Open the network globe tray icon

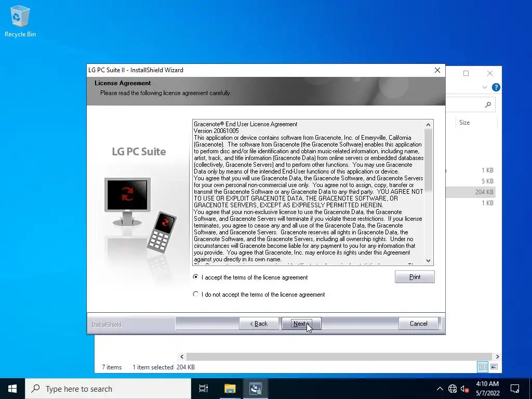453,389
